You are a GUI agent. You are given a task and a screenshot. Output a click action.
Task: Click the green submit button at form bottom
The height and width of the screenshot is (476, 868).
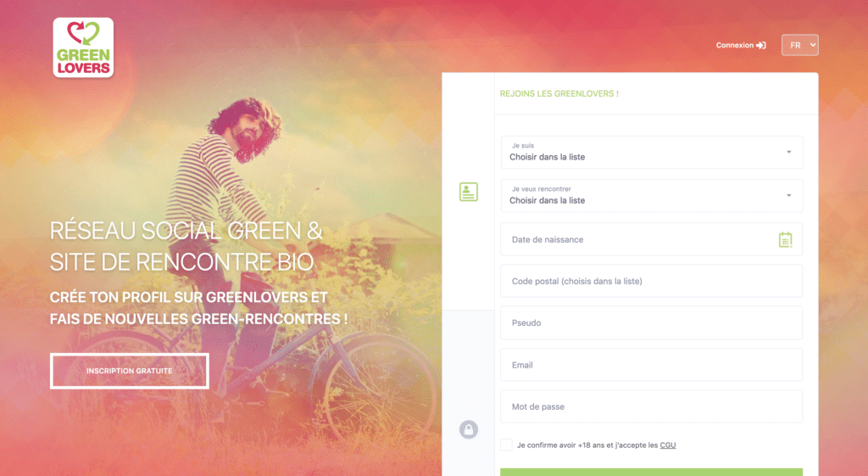tap(652, 472)
